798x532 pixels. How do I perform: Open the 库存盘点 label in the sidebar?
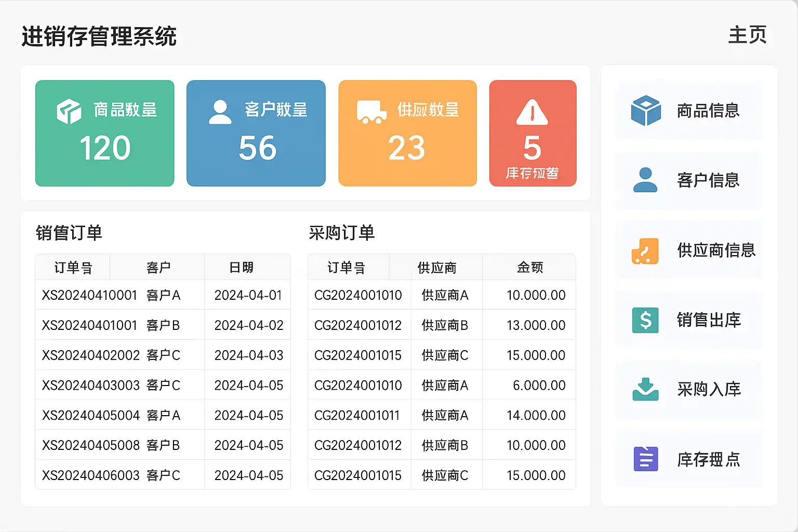[x=709, y=459]
